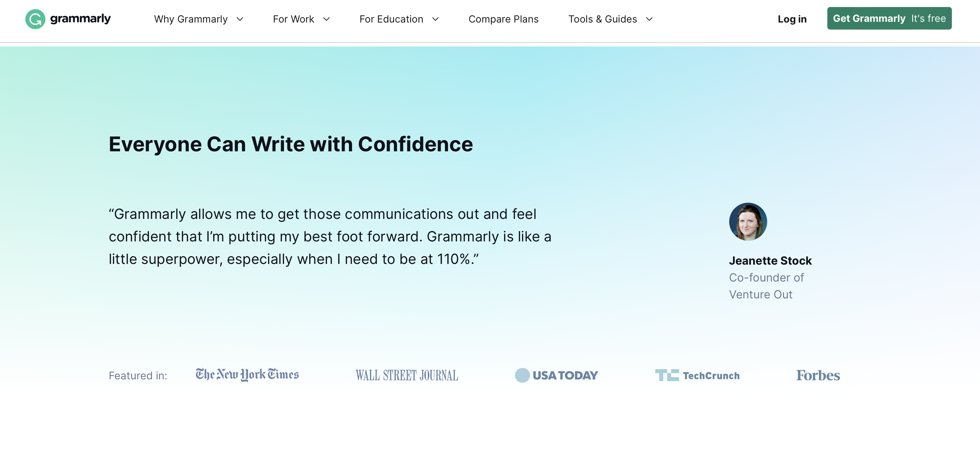This screenshot has width=980, height=461.
Task: Expand the chevron next to For Work
Action: 326,19
